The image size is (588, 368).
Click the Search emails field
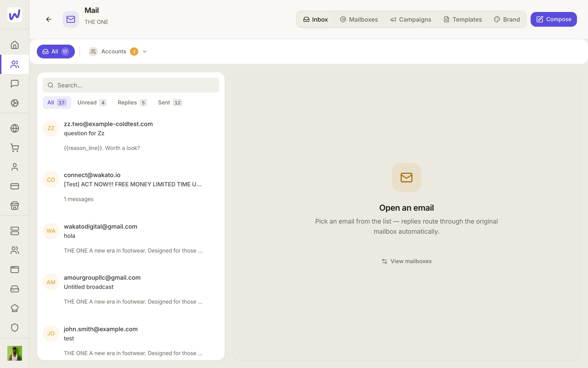pos(131,85)
